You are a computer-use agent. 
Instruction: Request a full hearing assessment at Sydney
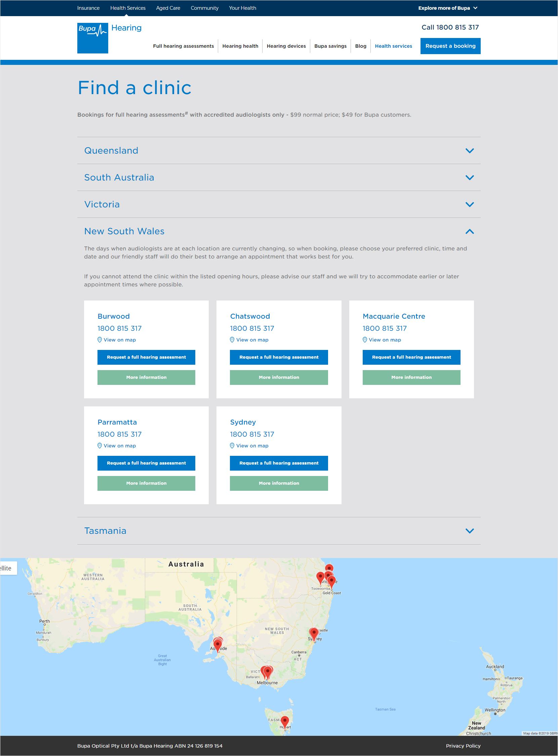click(279, 463)
